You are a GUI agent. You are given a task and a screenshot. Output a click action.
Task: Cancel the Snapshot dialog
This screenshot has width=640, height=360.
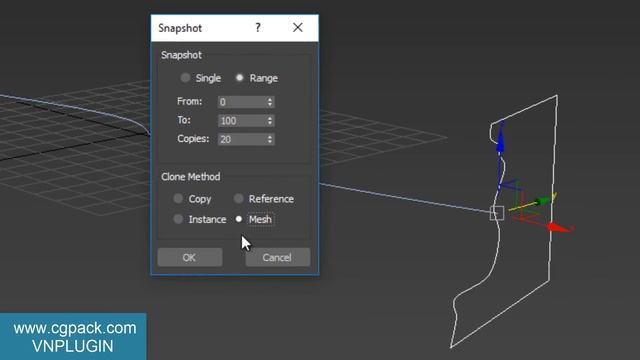[278, 258]
